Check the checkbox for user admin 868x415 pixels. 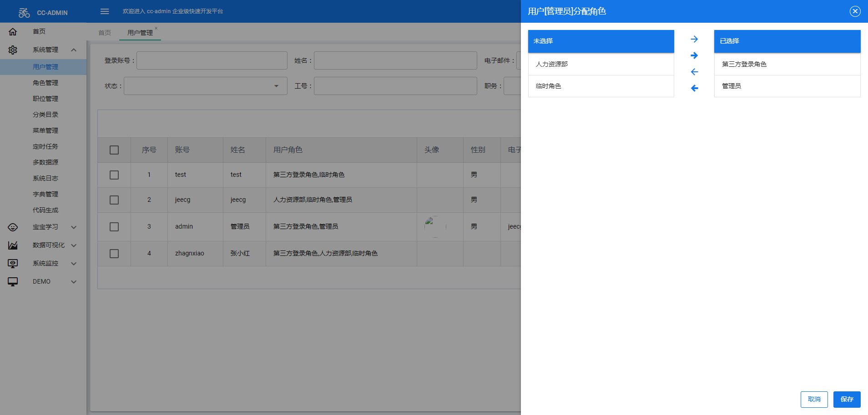(114, 227)
